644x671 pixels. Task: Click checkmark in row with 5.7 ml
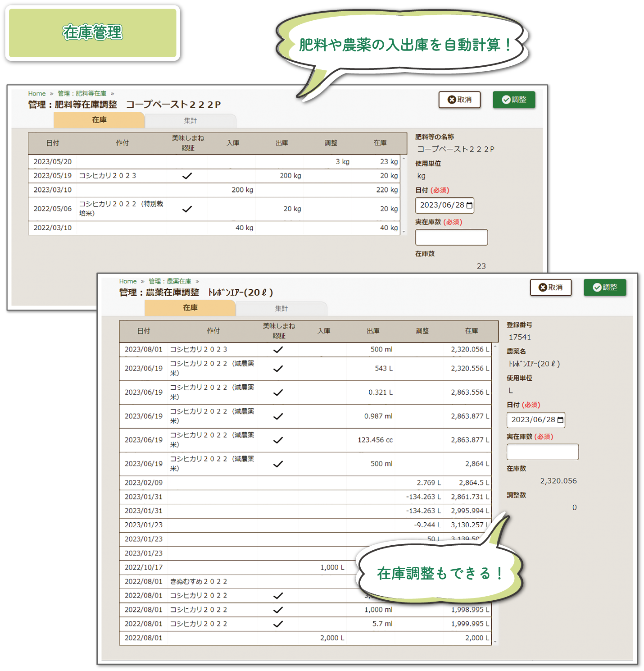click(278, 624)
